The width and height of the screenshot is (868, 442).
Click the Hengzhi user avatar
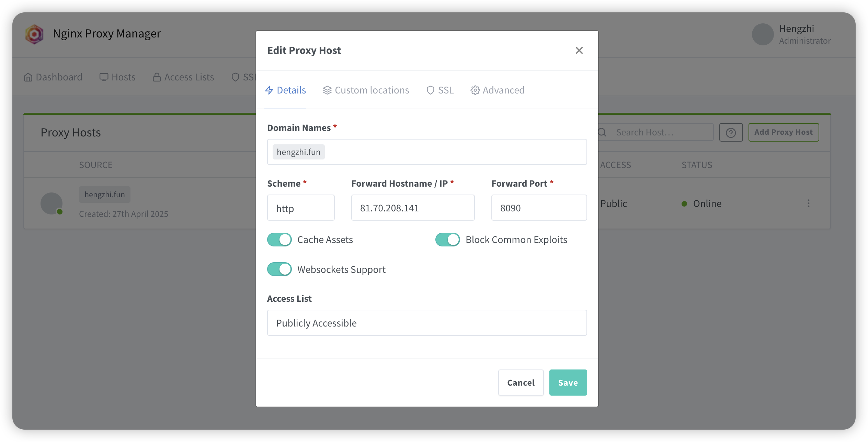click(763, 34)
